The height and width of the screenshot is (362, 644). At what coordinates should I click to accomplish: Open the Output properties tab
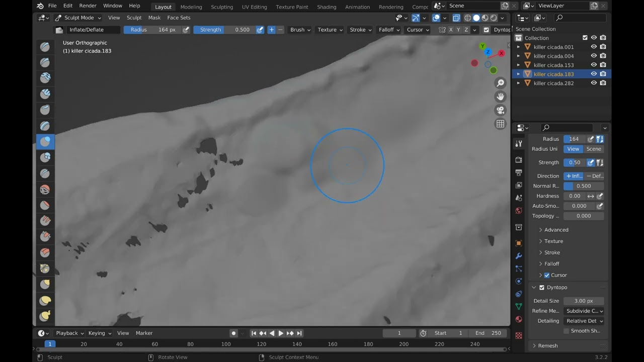pos(519,172)
